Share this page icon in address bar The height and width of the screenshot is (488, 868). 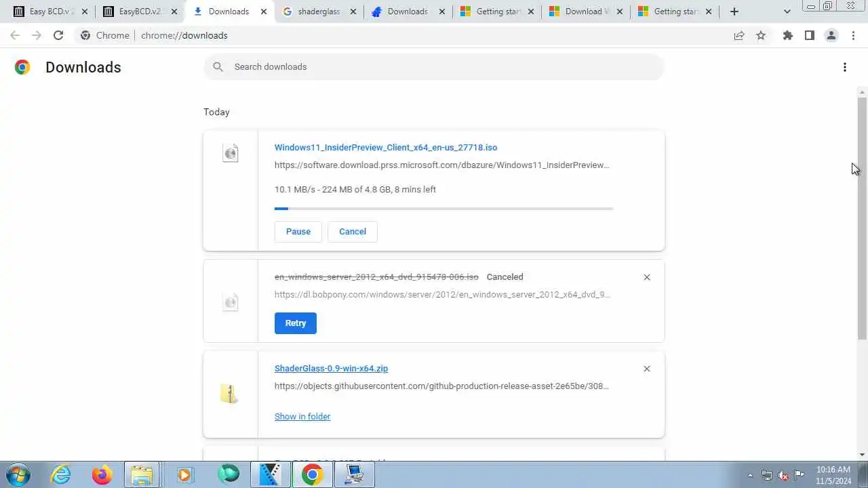739,35
